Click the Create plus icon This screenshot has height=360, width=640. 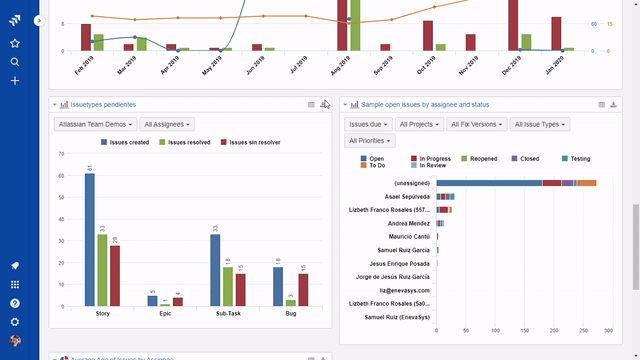click(x=15, y=81)
